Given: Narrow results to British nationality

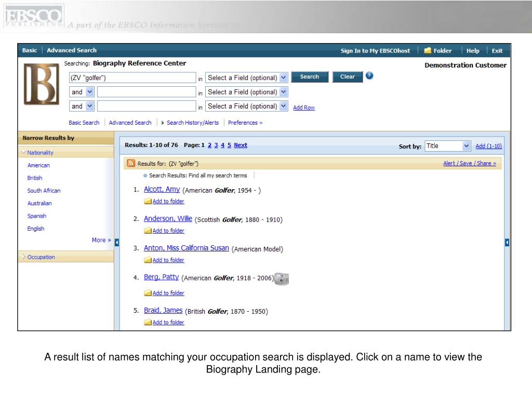Looking at the screenshot, I should (x=35, y=178).
